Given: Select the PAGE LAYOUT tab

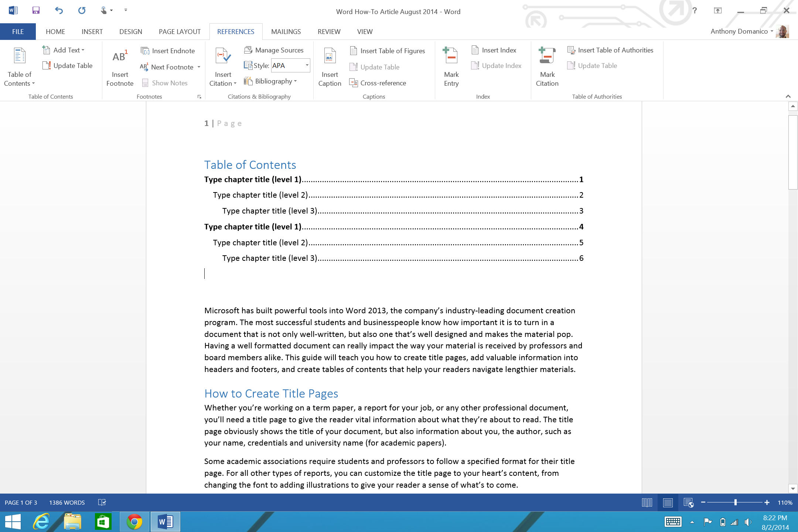Looking at the screenshot, I should (x=179, y=31).
